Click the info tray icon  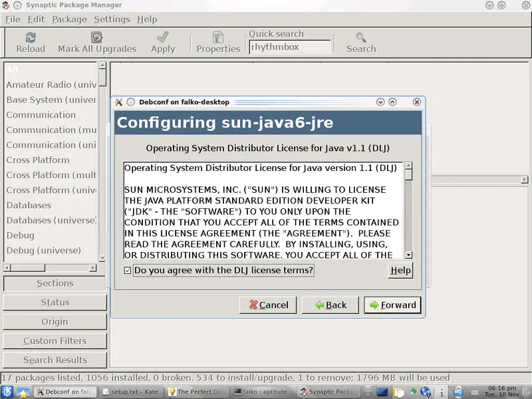click(x=442, y=392)
